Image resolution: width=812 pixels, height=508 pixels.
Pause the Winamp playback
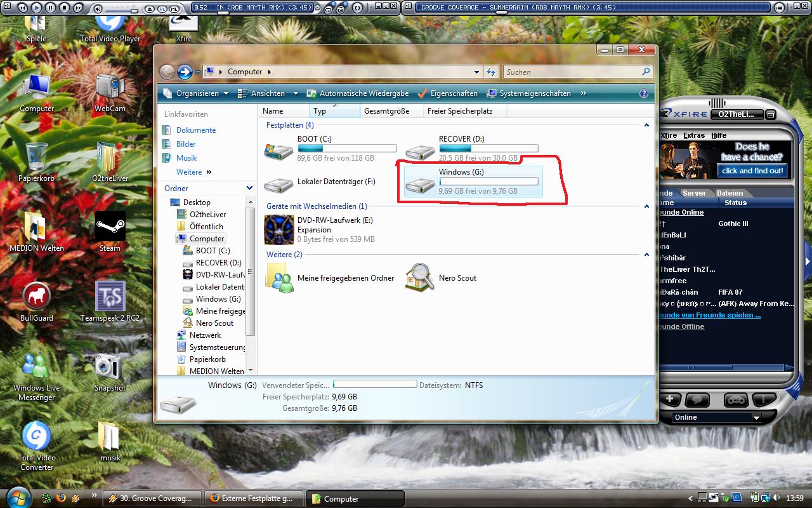click(50, 8)
